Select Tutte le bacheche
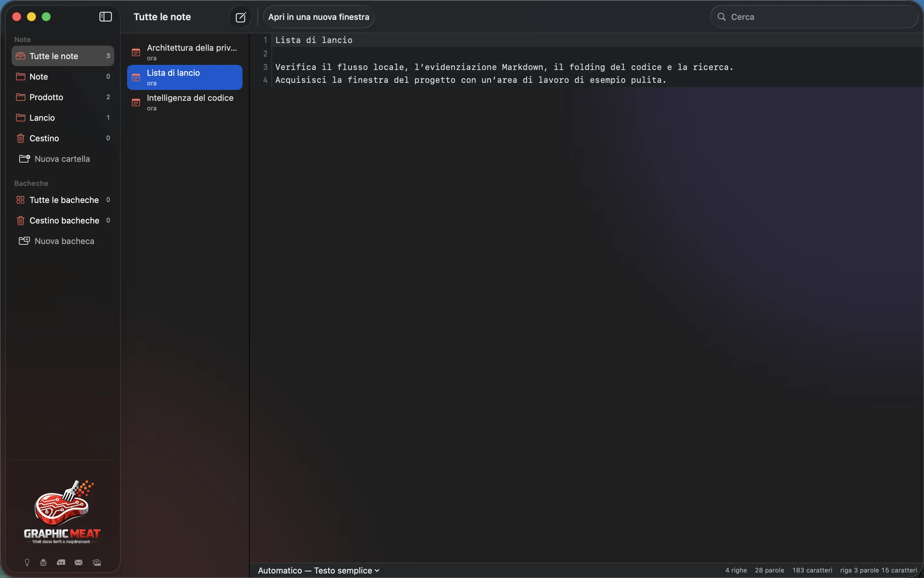The height and width of the screenshot is (578, 924). [63, 200]
